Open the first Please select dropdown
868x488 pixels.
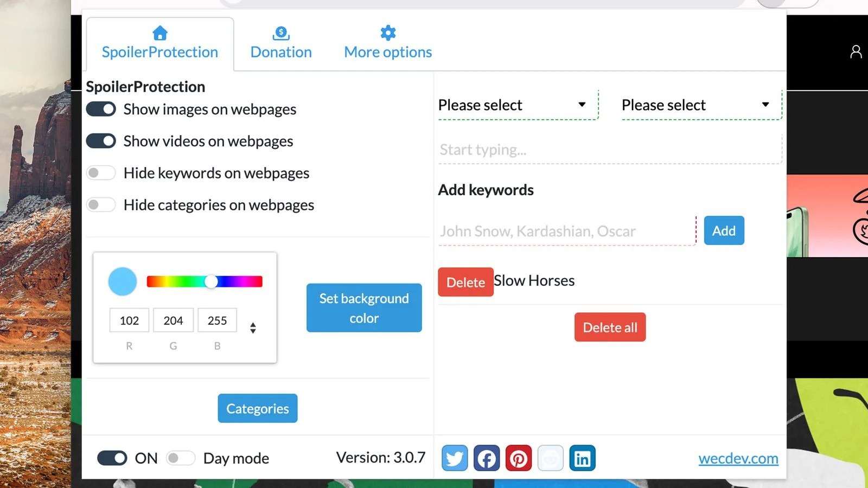518,105
